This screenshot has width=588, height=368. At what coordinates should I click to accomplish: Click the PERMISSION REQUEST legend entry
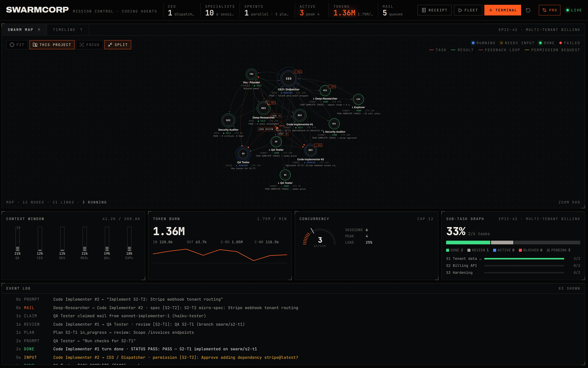pos(552,50)
